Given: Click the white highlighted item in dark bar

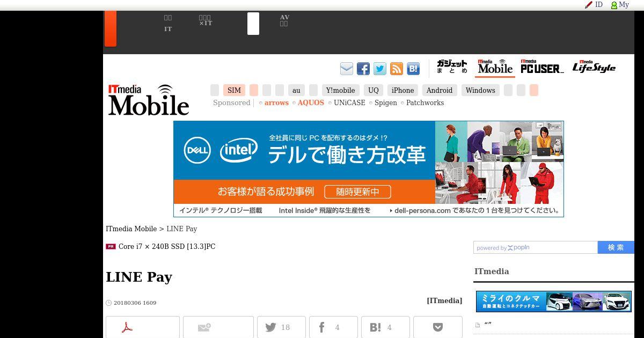Looking at the screenshot, I should (x=253, y=24).
